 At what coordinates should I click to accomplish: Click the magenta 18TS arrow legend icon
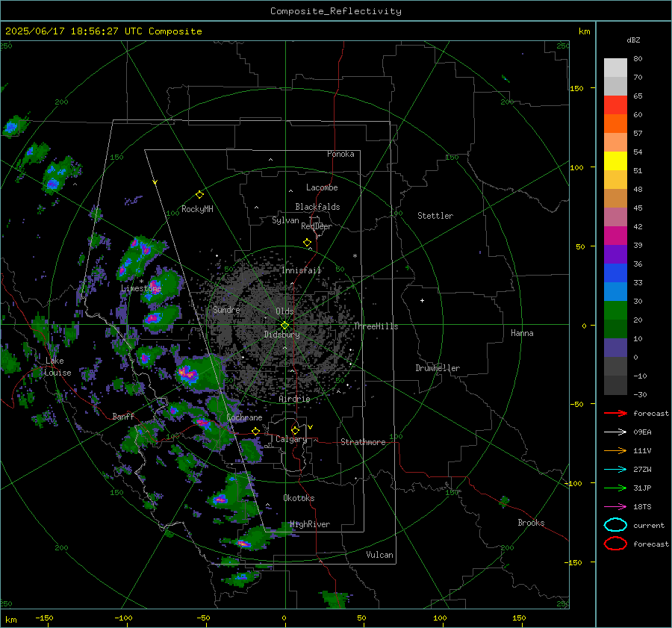615,507
